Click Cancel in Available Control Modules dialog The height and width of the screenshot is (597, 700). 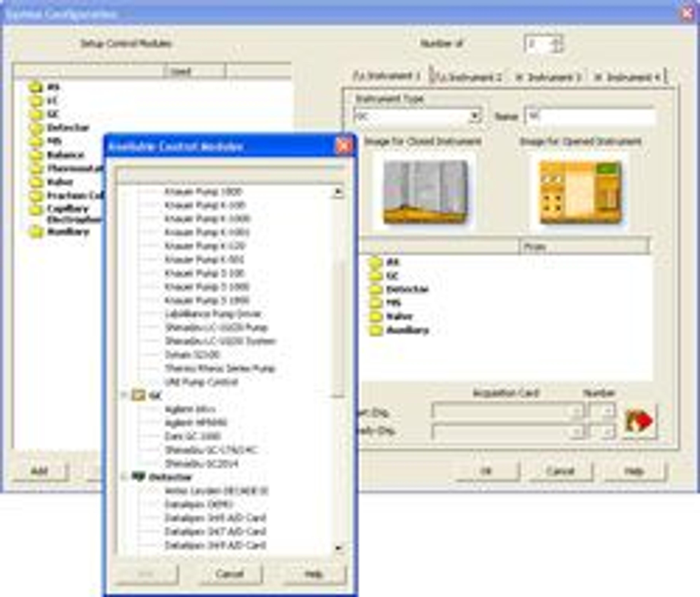(x=229, y=574)
